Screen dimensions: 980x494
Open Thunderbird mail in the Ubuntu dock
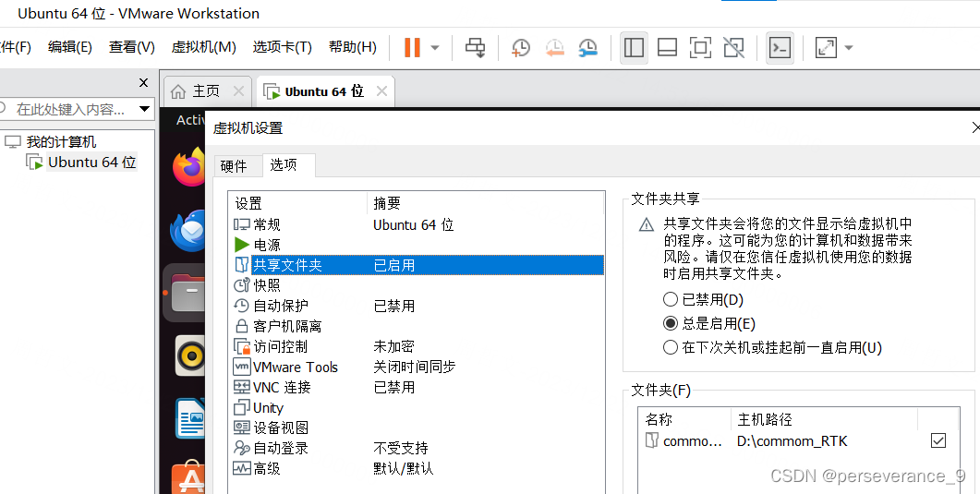click(x=188, y=230)
